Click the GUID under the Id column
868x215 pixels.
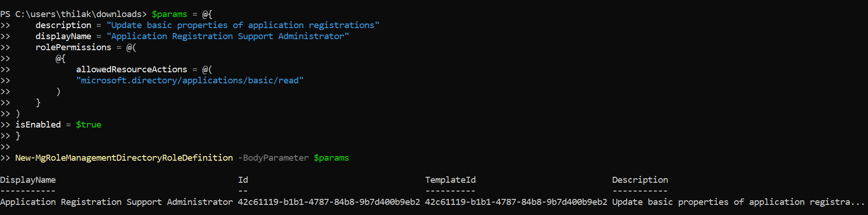click(x=329, y=202)
